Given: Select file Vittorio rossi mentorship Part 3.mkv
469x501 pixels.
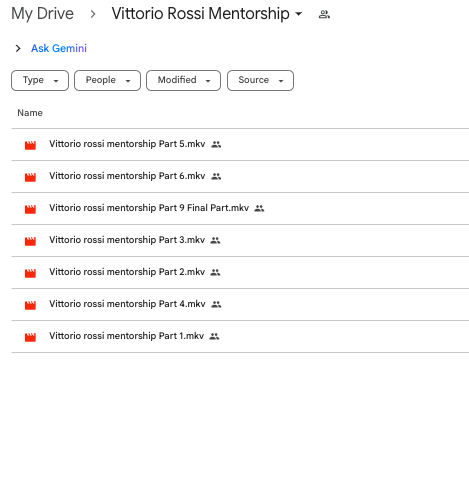Looking at the screenshot, I should click(x=127, y=240).
